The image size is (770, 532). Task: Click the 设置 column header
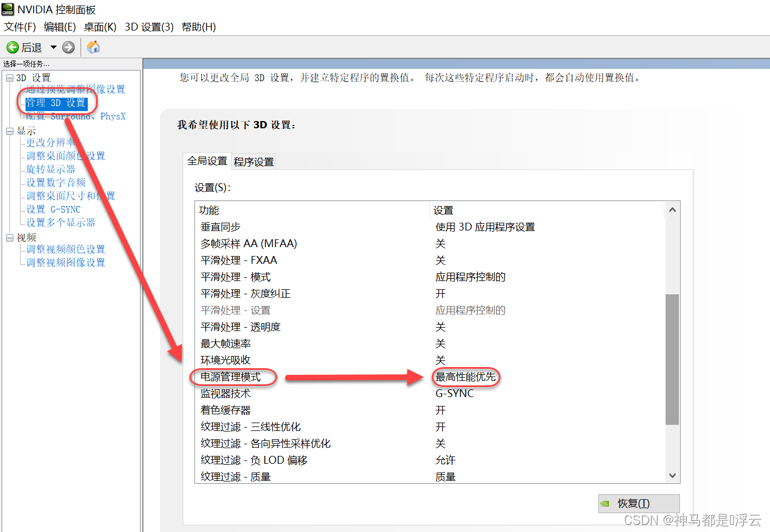click(548, 210)
